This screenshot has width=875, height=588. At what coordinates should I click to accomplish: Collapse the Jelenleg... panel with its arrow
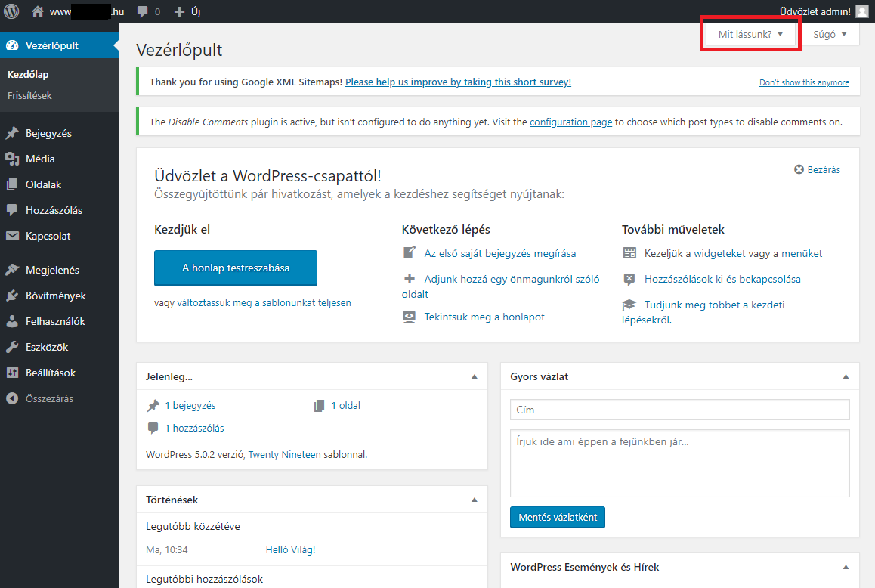(x=475, y=376)
